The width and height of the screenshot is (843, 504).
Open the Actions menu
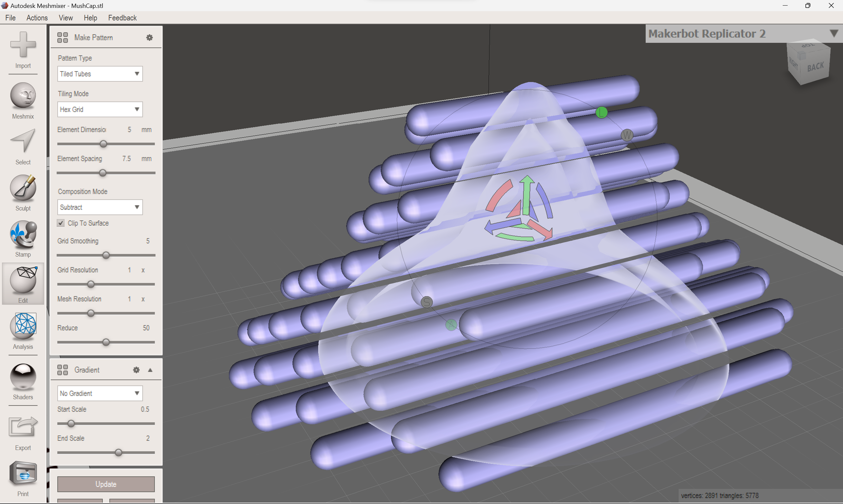[x=37, y=18]
